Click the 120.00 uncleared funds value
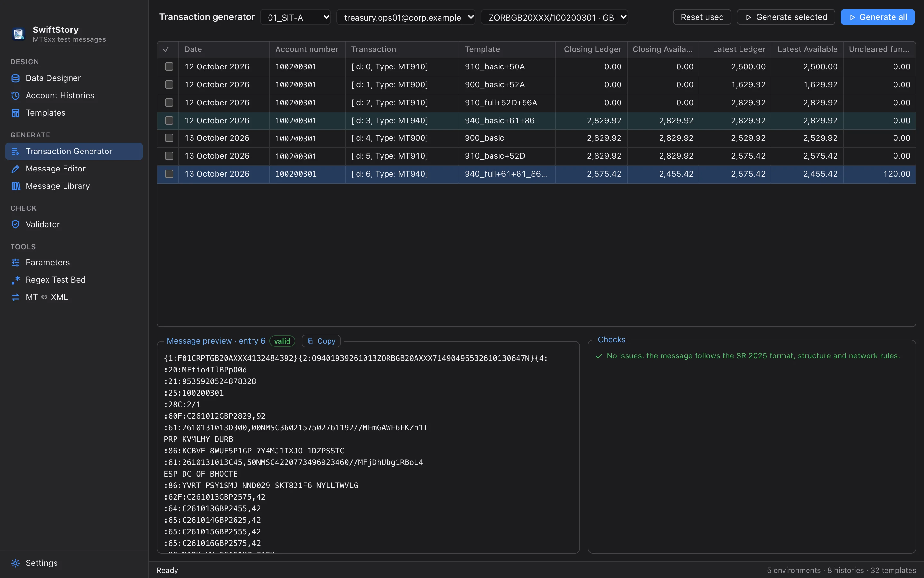924x578 pixels. [896, 174]
